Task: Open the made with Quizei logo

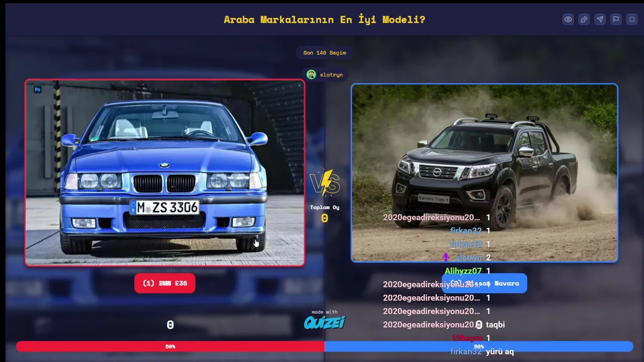Action: (x=325, y=320)
